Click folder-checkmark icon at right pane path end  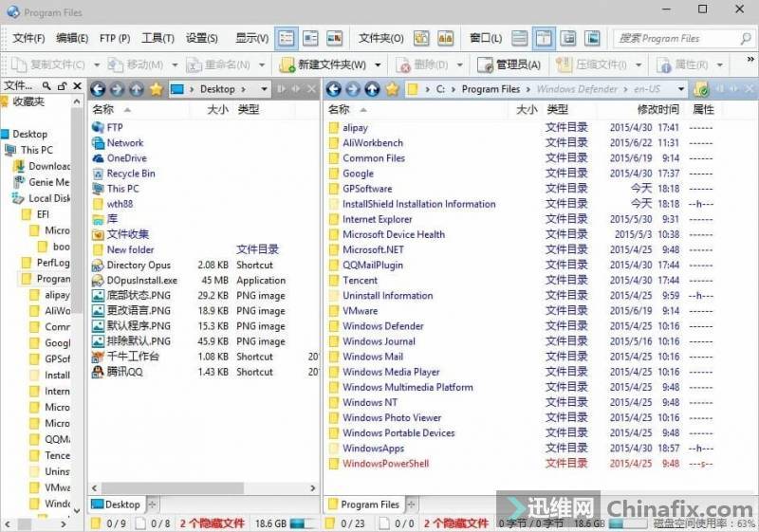[x=701, y=89]
